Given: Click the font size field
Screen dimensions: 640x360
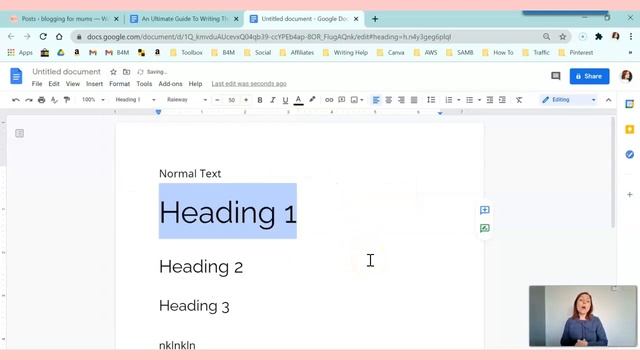Looking at the screenshot, I should pyautogui.click(x=232, y=100).
